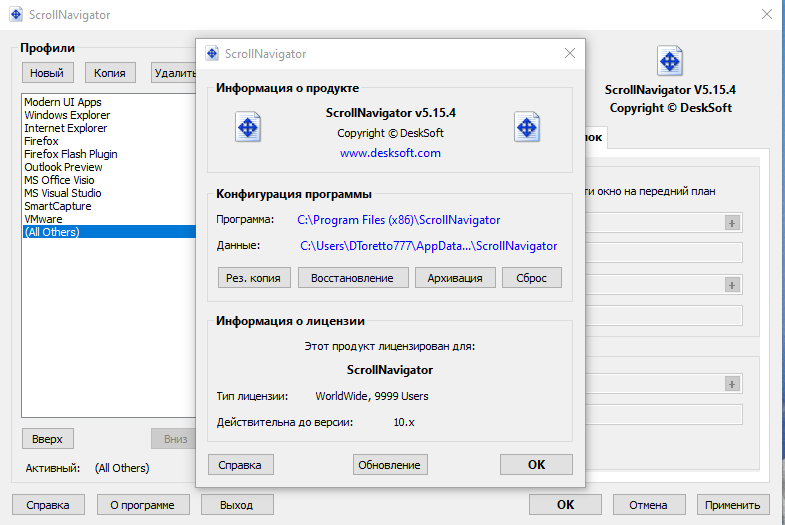The image size is (785, 525).
Task: Click the Сброс button
Action: 532,278
